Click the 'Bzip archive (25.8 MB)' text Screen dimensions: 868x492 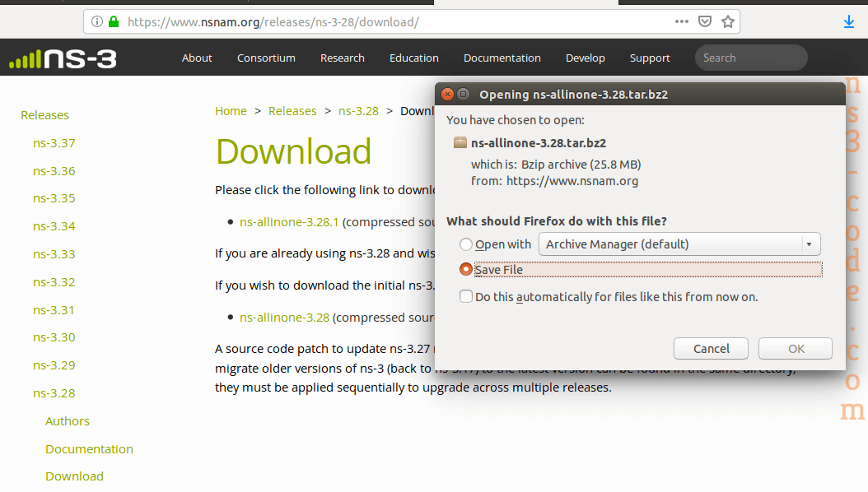coord(581,165)
